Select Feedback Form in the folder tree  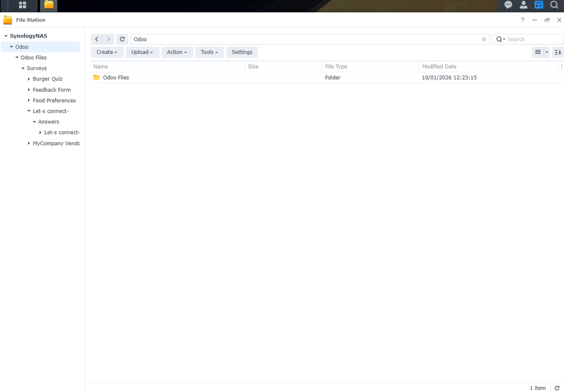(x=51, y=90)
